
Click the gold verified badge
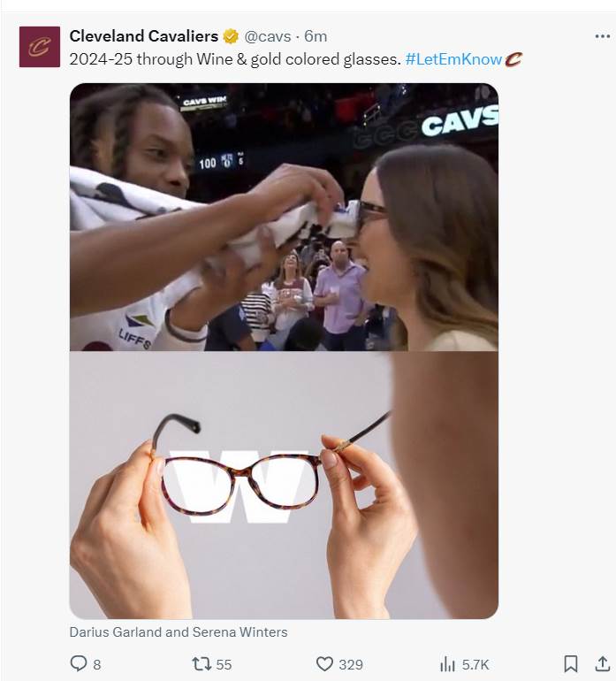(x=231, y=36)
